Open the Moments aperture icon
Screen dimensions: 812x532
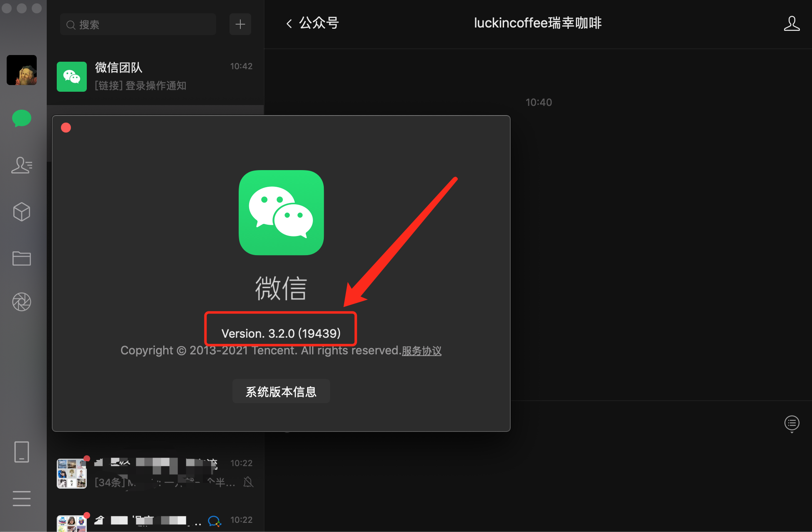(22, 302)
